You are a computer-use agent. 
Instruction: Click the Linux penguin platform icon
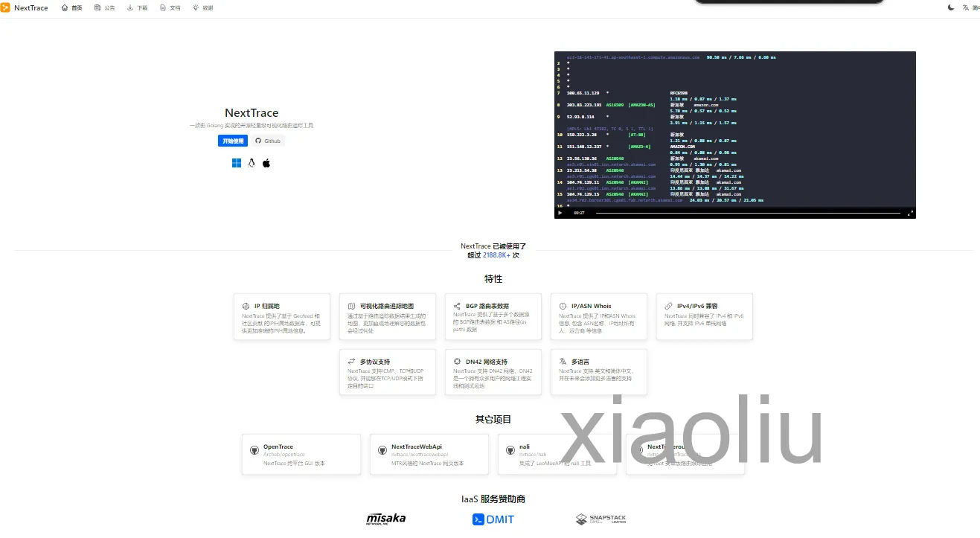[252, 163]
